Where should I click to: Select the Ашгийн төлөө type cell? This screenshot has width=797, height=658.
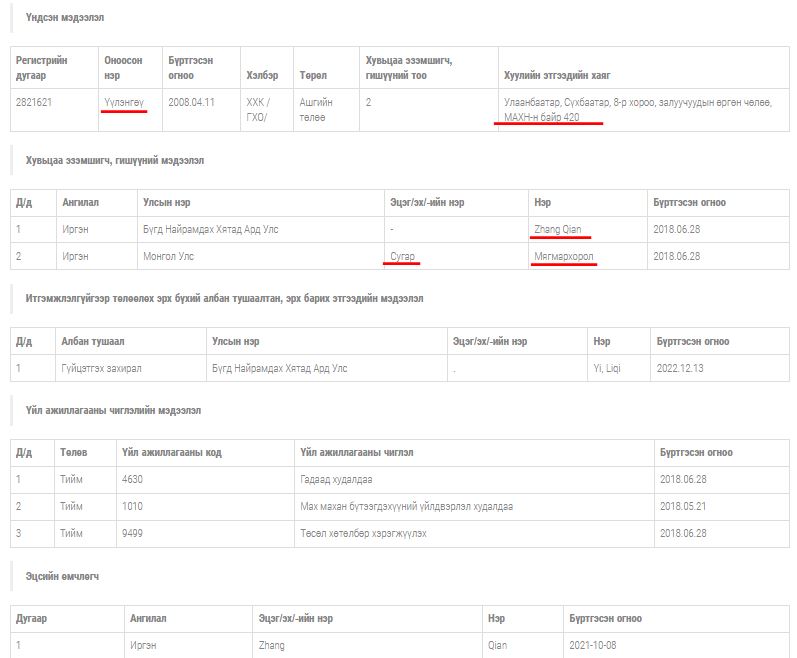[x=316, y=108]
